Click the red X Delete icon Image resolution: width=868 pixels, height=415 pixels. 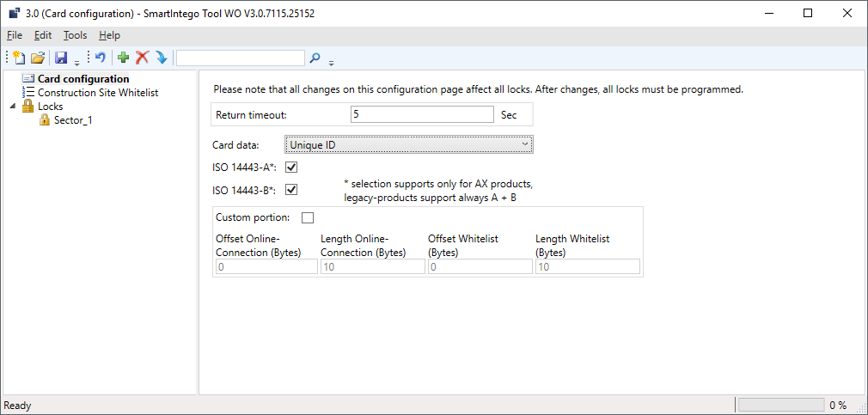[143, 58]
